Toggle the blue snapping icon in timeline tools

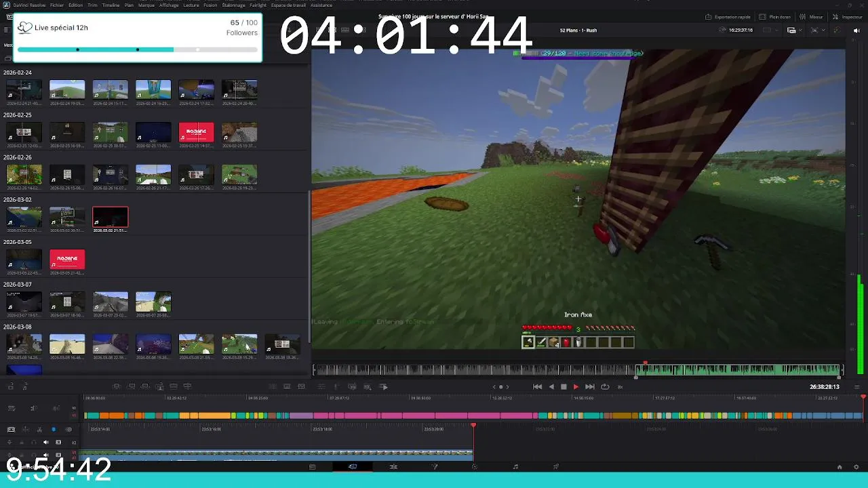pyautogui.click(x=54, y=430)
